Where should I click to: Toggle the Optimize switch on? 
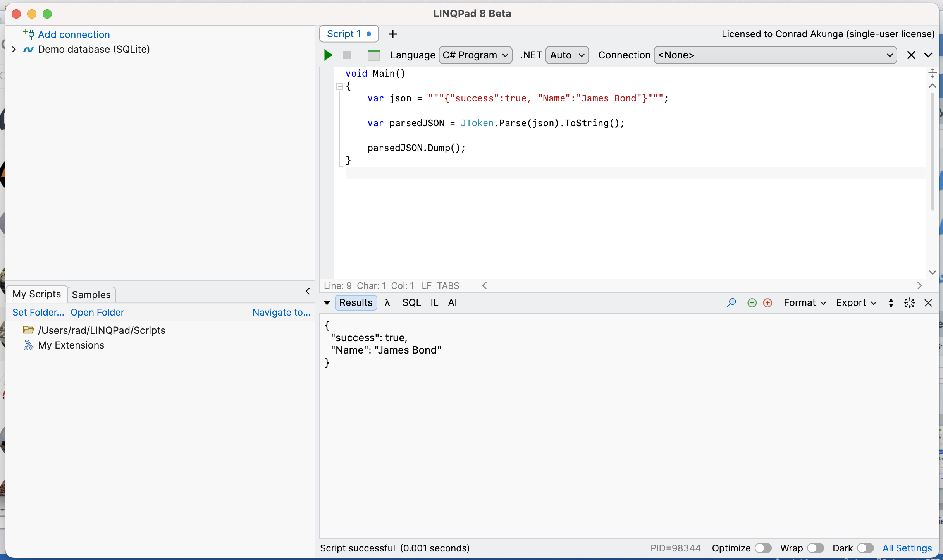[x=763, y=548]
